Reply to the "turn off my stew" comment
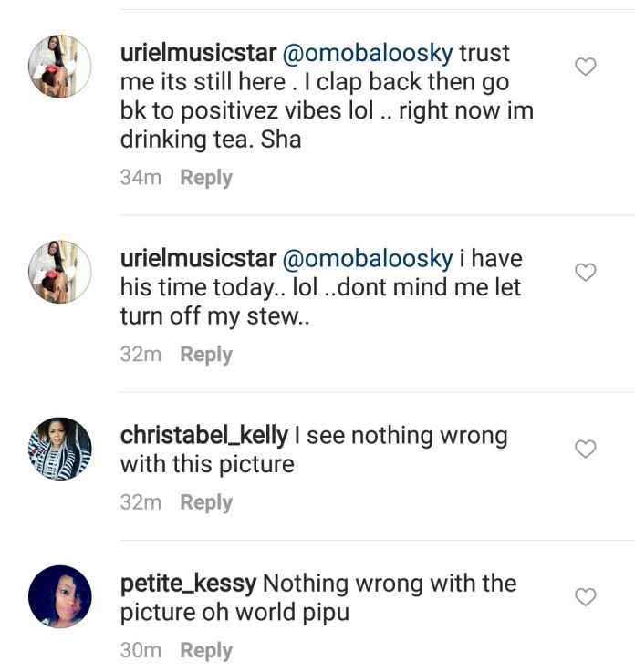The image size is (635, 672). click(206, 355)
